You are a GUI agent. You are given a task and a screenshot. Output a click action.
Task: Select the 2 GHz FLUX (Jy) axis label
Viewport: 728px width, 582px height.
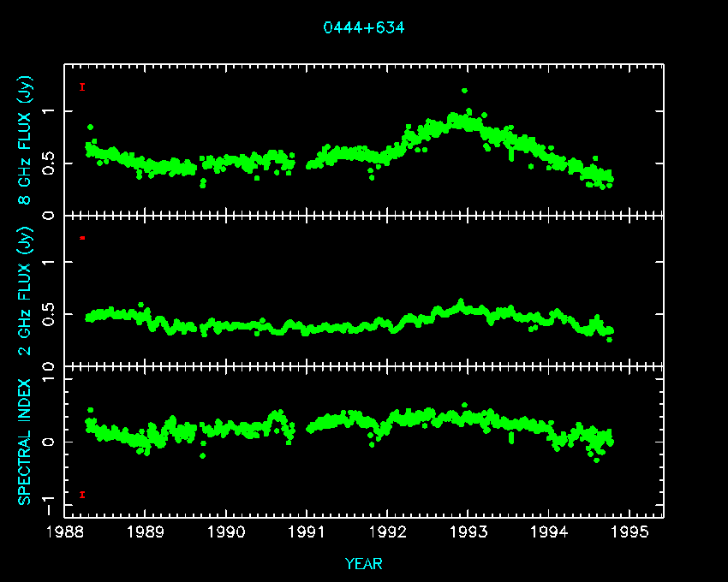pyautogui.click(x=26, y=290)
